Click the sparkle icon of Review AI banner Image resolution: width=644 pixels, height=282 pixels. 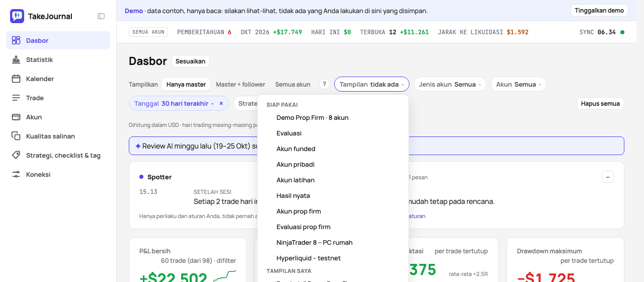(138, 146)
